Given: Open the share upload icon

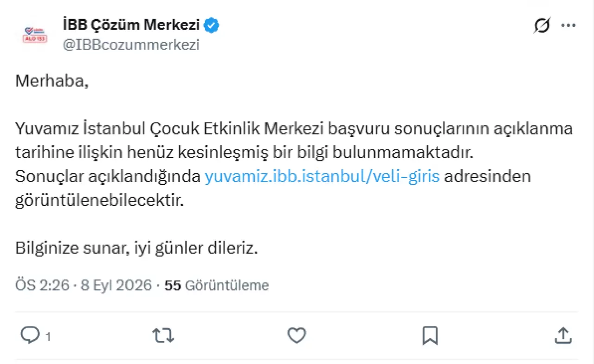Looking at the screenshot, I should click(x=563, y=335).
